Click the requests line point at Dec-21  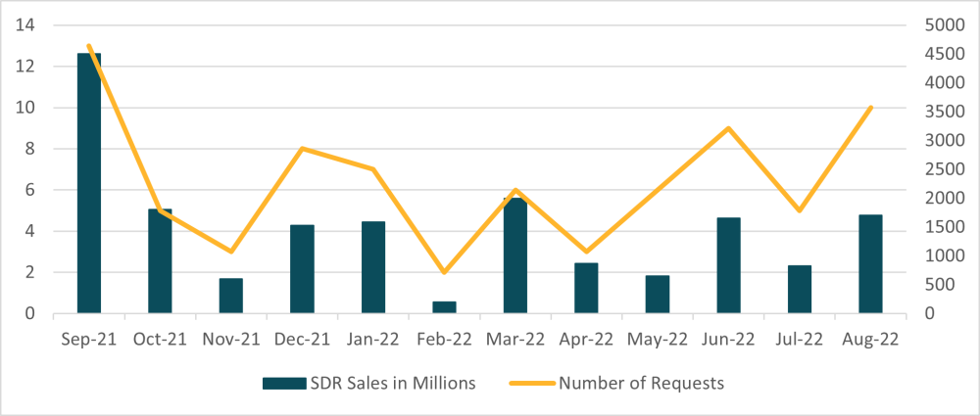pos(302,149)
